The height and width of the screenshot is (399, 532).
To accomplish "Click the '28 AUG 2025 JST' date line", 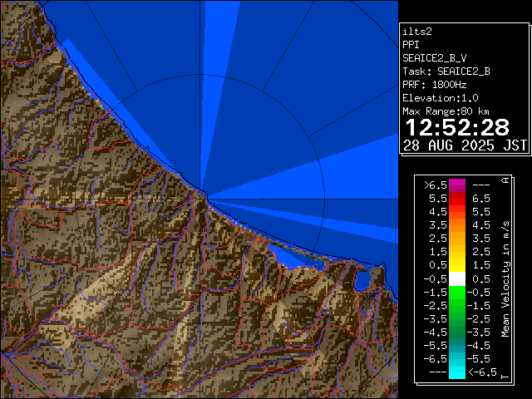I will [x=465, y=145].
